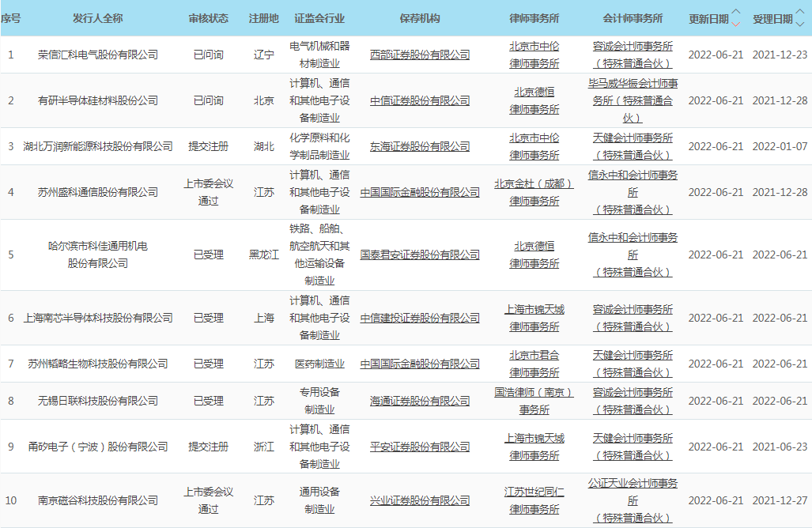Sort 受理日期 column descending with down arrow

799,24
